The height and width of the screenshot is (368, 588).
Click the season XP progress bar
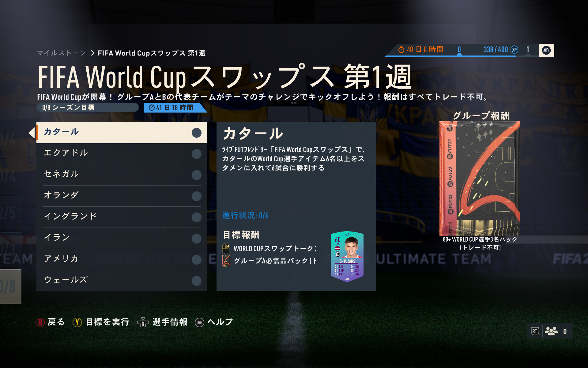point(459,56)
